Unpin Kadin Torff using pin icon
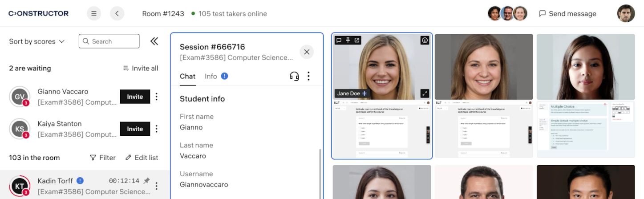This screenshot has height=199, width=644. (x=146, y=181)
